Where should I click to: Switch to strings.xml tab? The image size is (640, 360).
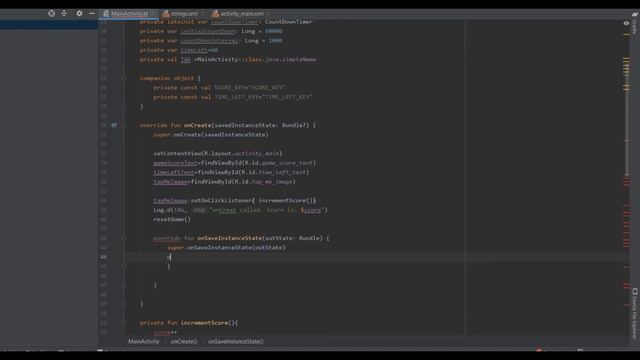tap(183, 14)
